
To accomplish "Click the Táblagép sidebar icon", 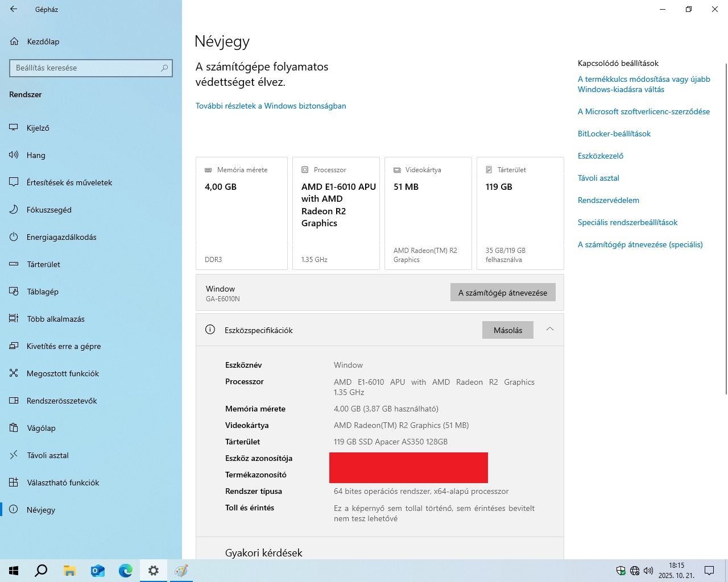I will click(14, 292).
